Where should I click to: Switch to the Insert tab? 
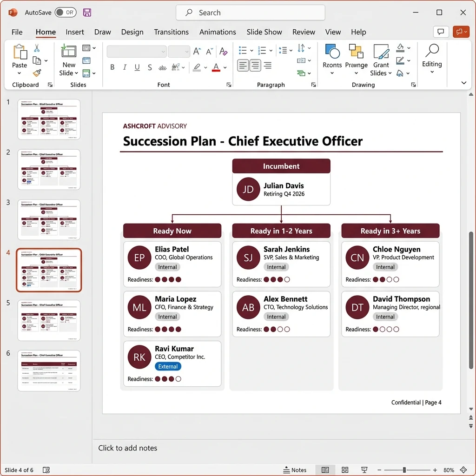[x=75, y=32]
